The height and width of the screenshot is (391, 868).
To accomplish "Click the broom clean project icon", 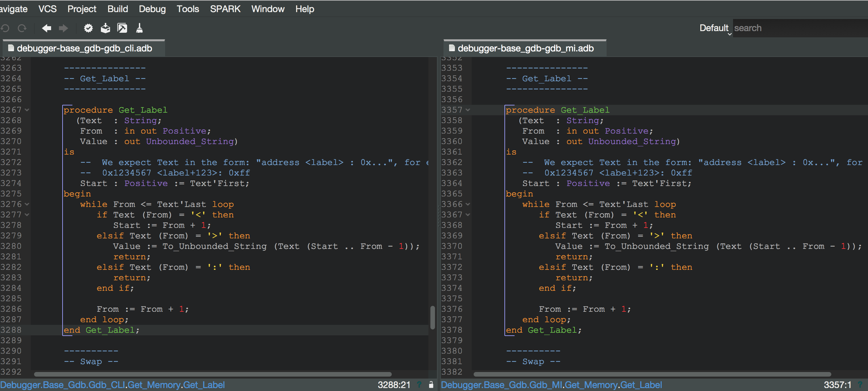I will tap(140, 28).
